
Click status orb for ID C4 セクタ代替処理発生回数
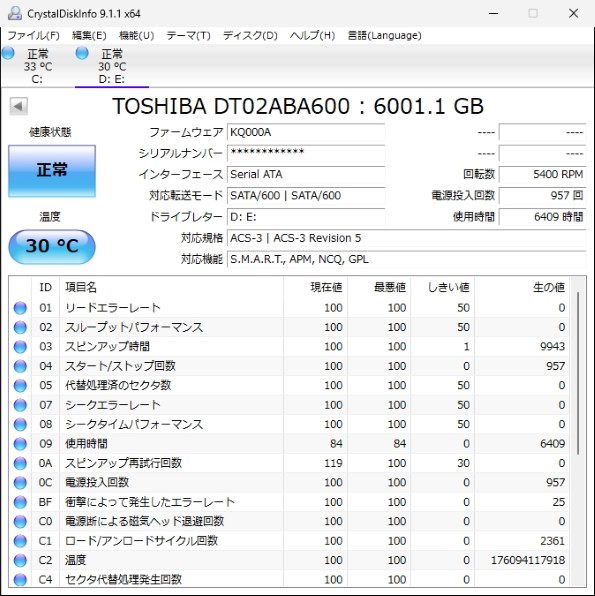(x=20, y=580)
